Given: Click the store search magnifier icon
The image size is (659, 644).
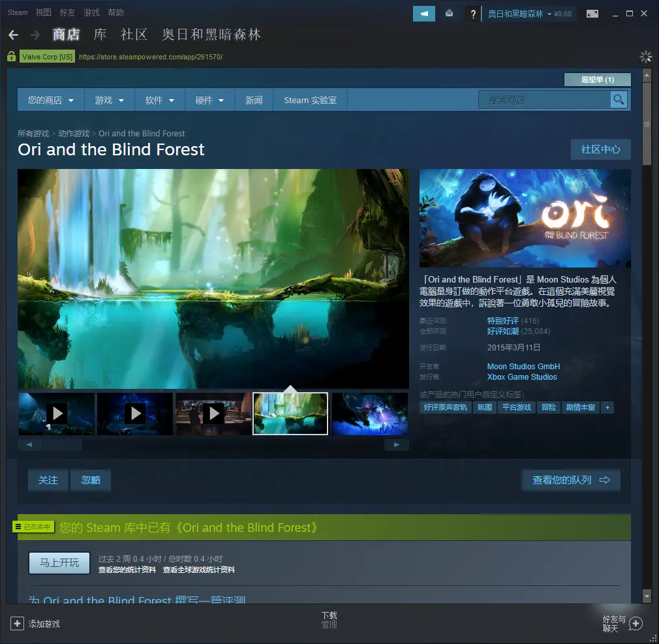Looking at the screenshot, I should [x=619, y=100].
